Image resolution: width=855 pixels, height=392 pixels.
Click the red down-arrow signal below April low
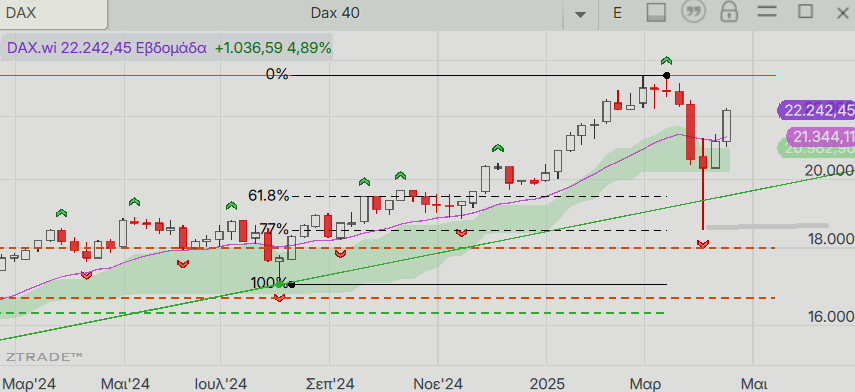702,245
